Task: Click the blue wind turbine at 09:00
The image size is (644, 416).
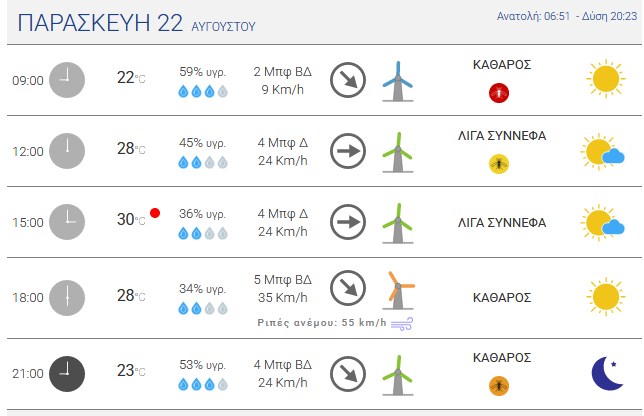Action: coord(398,81)
